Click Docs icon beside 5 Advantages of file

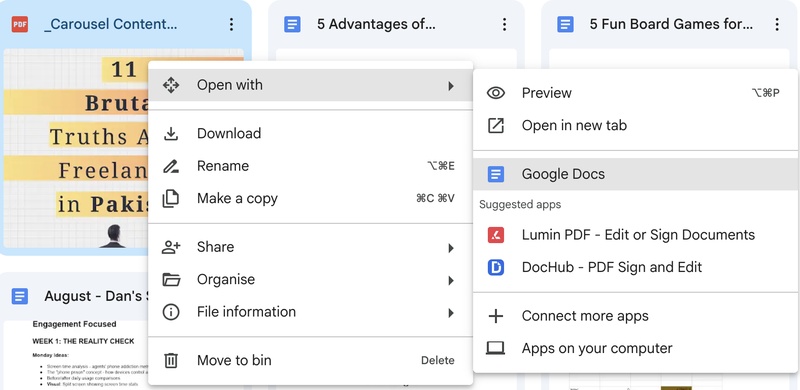point(292,24)
